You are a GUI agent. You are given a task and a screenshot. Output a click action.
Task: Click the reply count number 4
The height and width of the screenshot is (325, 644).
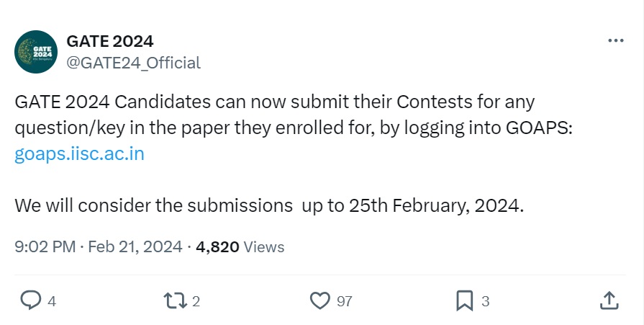(52, 301)
